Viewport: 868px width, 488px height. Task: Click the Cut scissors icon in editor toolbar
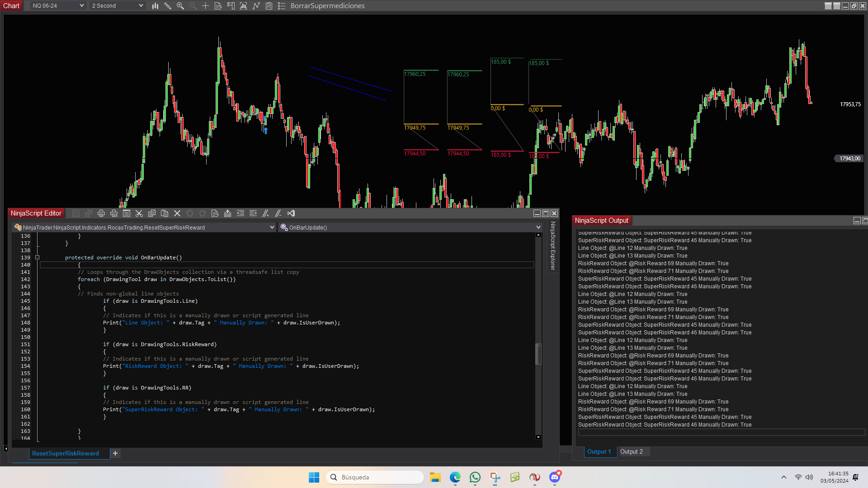139,213
